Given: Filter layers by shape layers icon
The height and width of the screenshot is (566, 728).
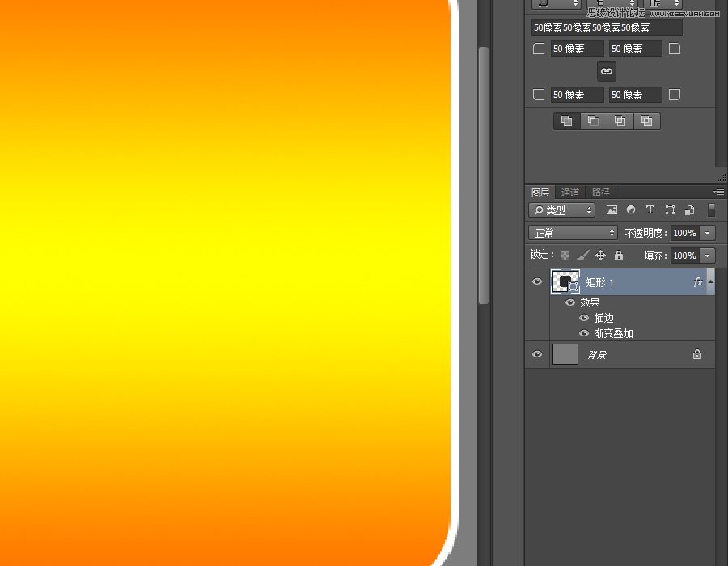Looking at the screenshot, I should (670, 210).
